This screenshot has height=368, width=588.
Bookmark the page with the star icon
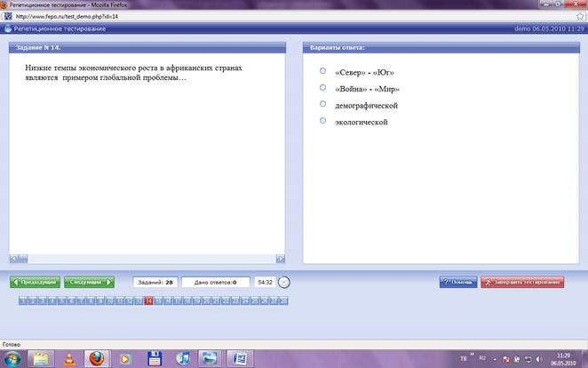580,17
